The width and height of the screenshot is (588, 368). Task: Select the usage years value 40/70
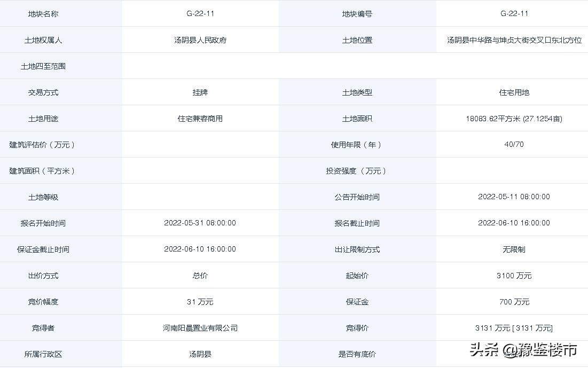(514, 144)
